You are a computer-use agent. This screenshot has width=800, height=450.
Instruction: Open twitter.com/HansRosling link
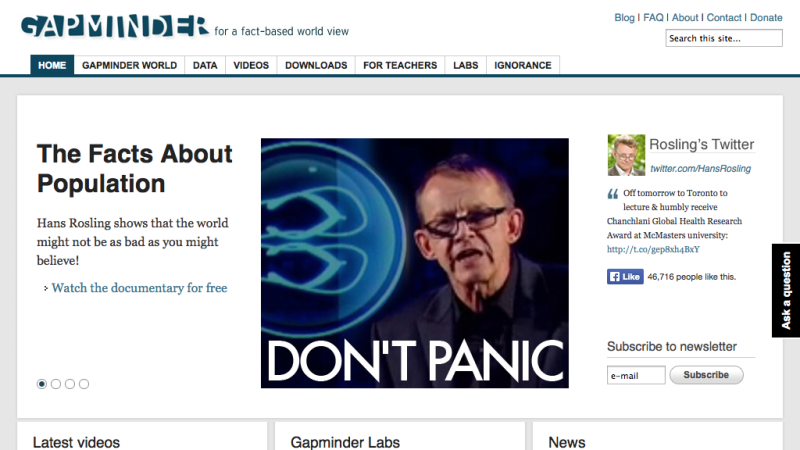coord(701,168)
